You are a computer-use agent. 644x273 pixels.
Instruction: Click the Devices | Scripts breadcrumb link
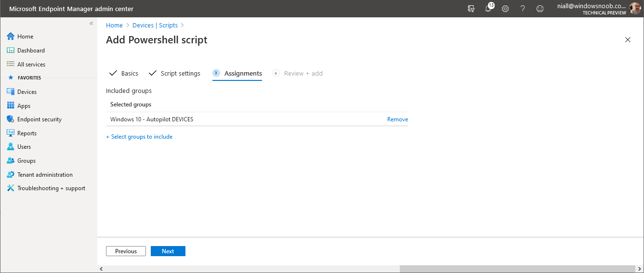[x=155, y=26]
